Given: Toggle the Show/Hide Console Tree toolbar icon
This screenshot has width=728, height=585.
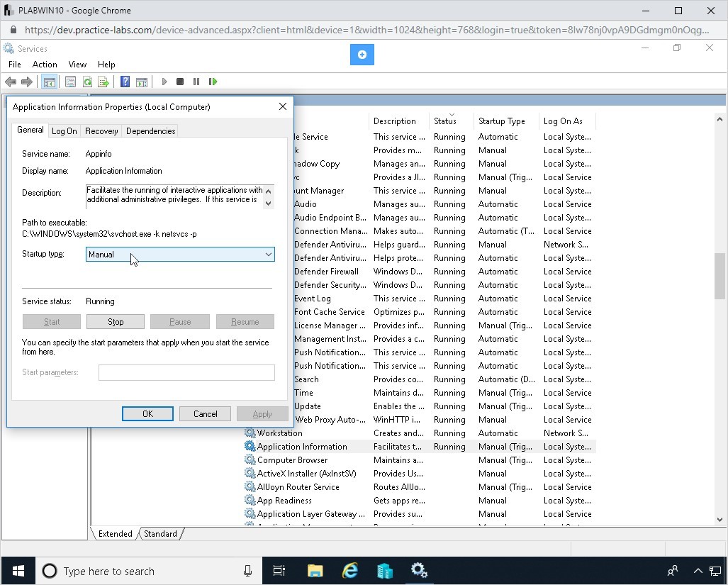Looking at the screenshot, I should (49, 82).
